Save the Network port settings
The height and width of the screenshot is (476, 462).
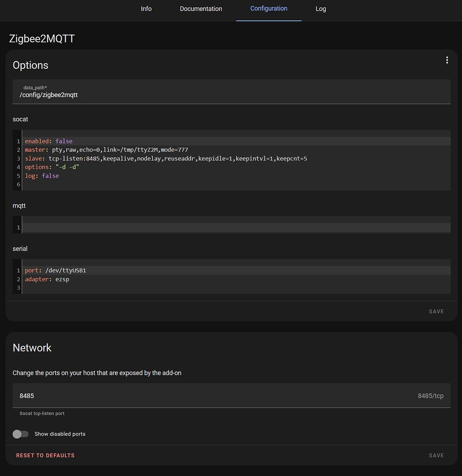coord(436,455)
